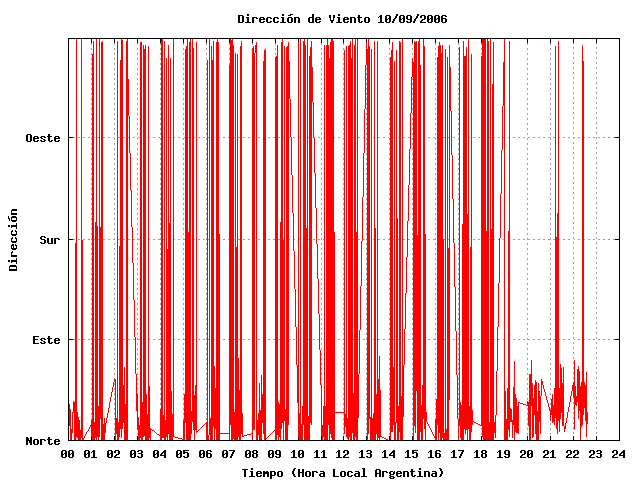Click the '07' hour tick label
This screenshot has height=480, width=640.
(x=228, y=454)
